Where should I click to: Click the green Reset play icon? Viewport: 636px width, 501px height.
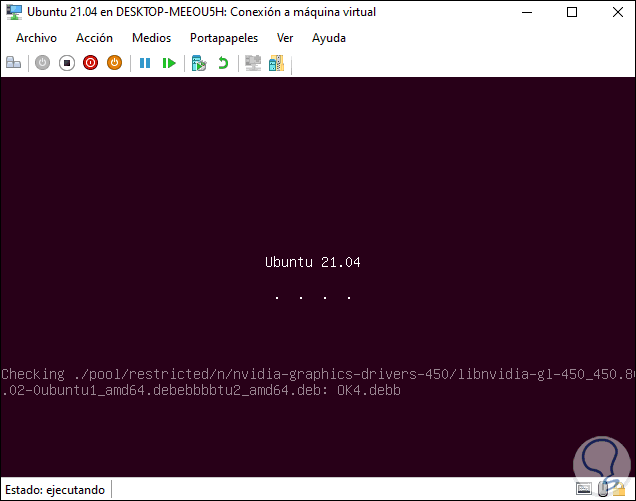pos(169,63)
